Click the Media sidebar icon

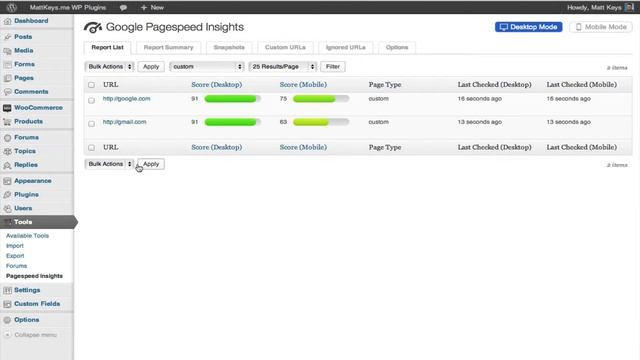pyautogui.click(x=7, y=51)
